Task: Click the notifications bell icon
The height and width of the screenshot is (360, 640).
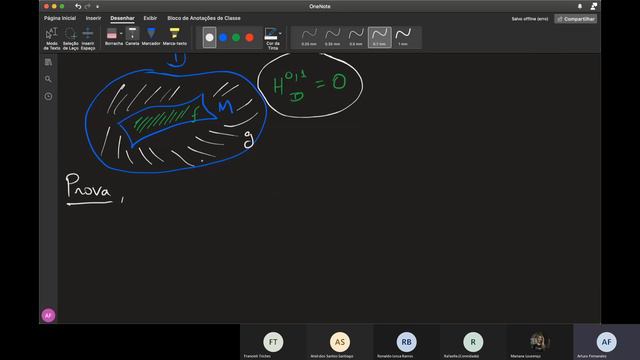Action: 580,7
